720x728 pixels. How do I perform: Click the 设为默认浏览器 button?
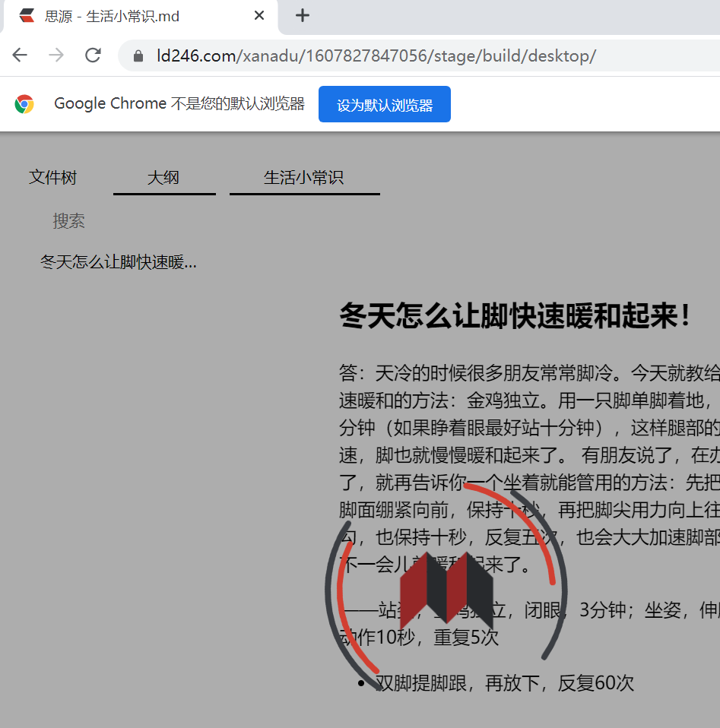[x=384, y=103]
